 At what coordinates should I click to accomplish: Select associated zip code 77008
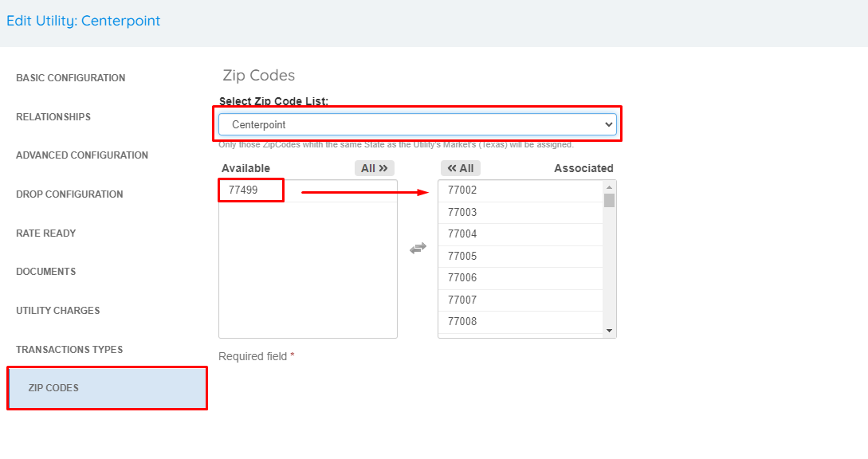coord(520,322)
